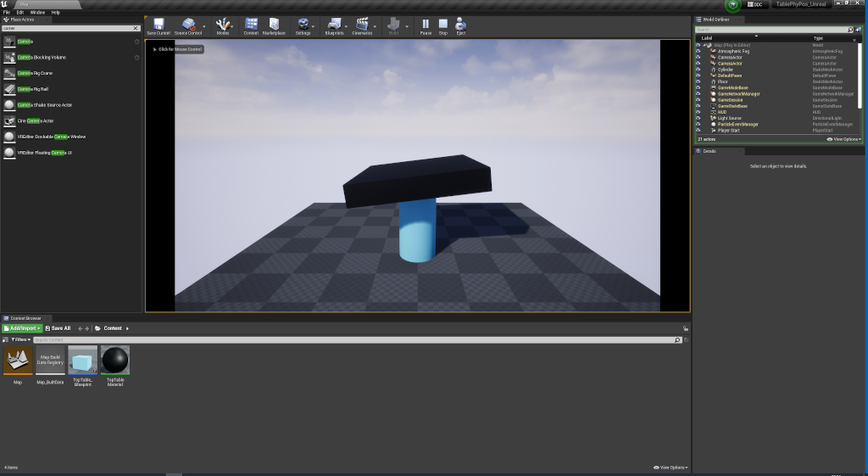Open the File menu
This screenshot has width=868, height=476.
pos(7,12)
